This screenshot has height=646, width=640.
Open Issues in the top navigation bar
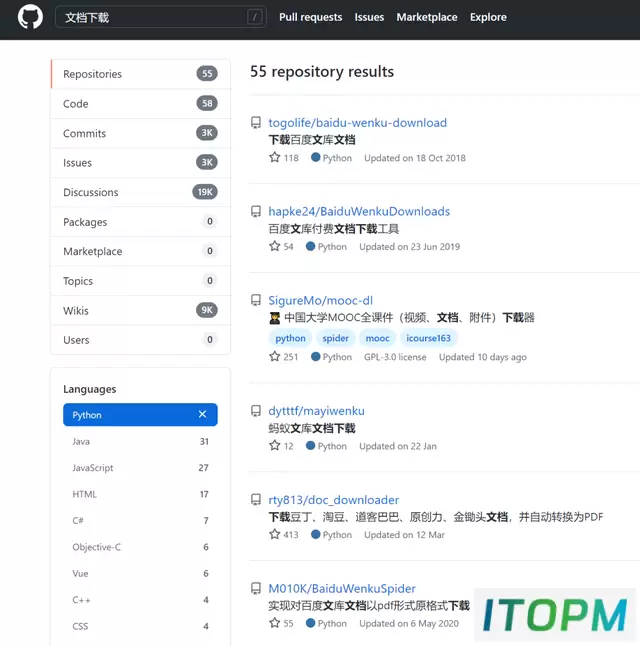pos(369,17)
